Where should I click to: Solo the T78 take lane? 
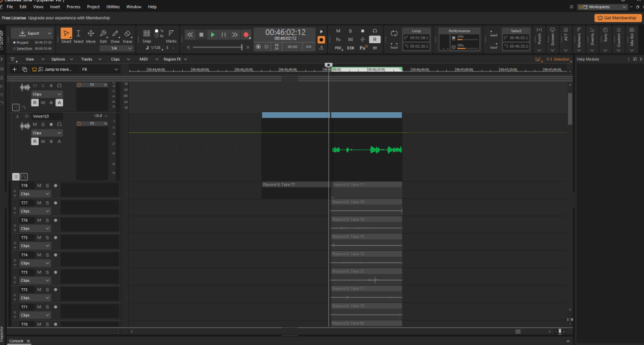(47, 186)
